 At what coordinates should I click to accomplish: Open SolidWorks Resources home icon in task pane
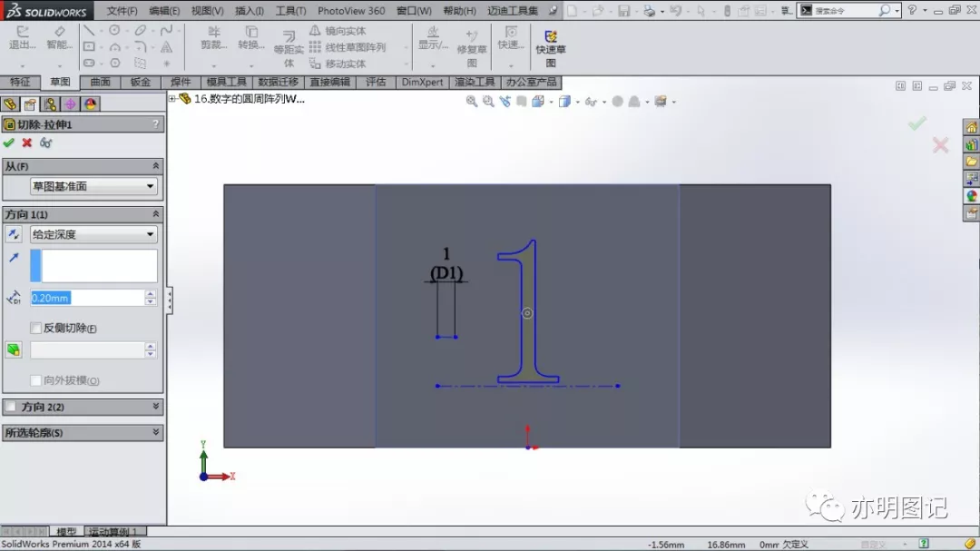tap(971, 128)
